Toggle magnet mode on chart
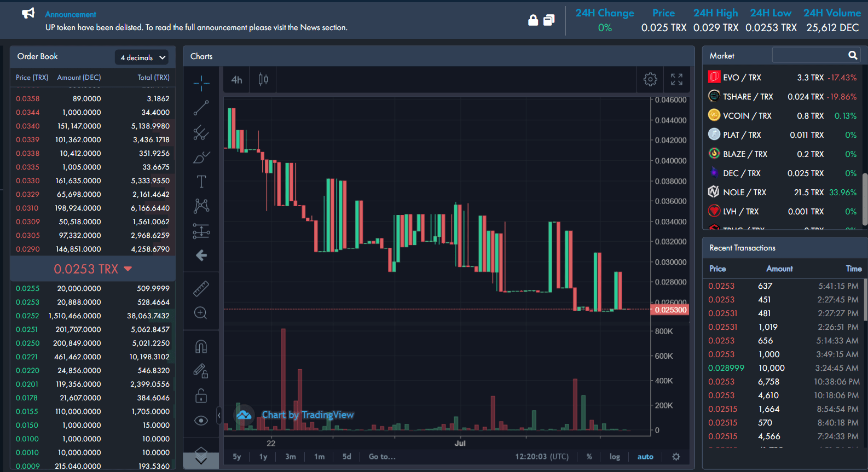 [x=201, y=347]
